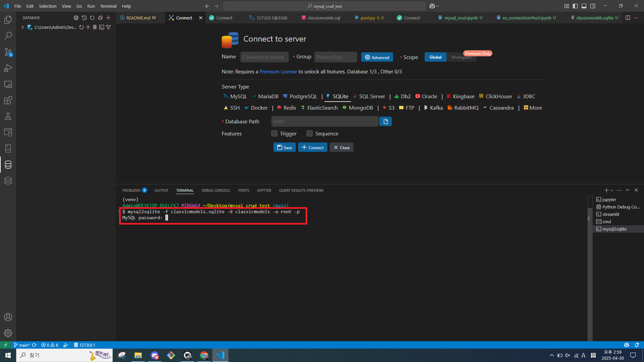This screenshot has width=644, height=362.
Task: Open the new terminal launch profile dropdown
Action: coord(612,190)
